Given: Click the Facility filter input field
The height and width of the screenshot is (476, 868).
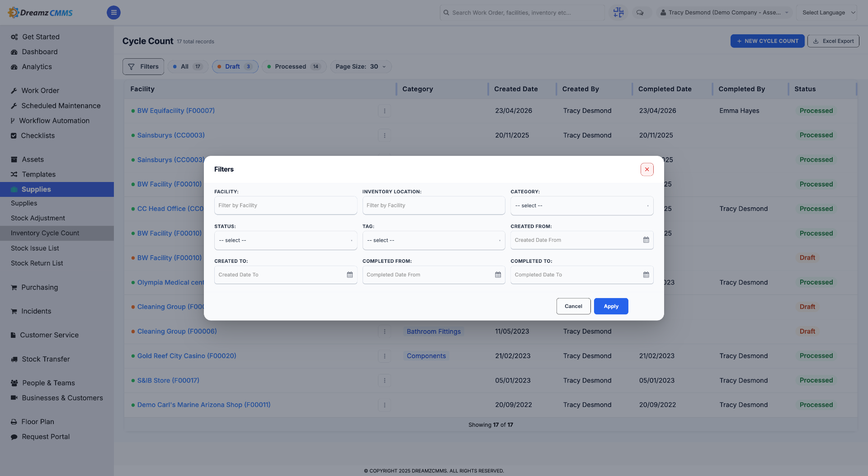Looking at the screenshot, I should click(286, 205).
